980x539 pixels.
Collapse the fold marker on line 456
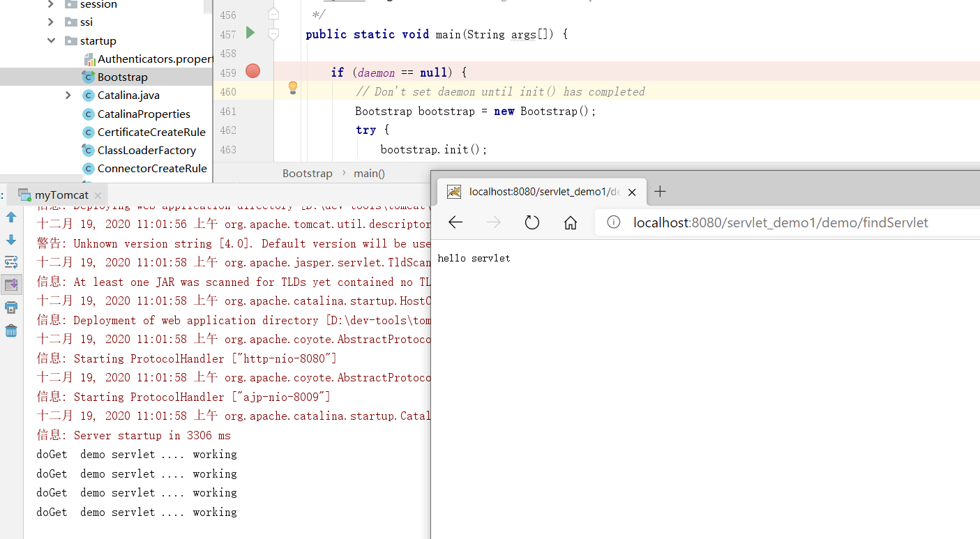click(x=273, y=14)
